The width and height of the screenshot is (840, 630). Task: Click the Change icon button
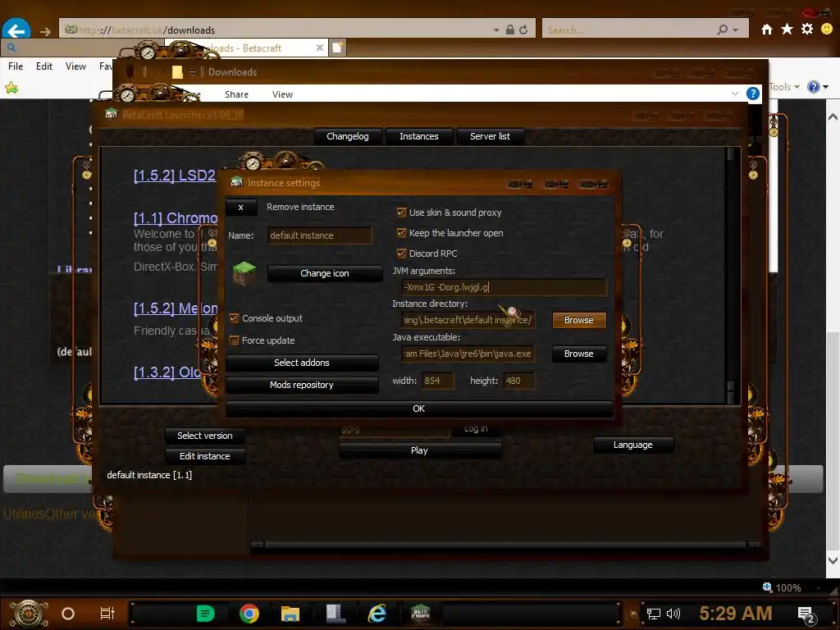[325, 273]
